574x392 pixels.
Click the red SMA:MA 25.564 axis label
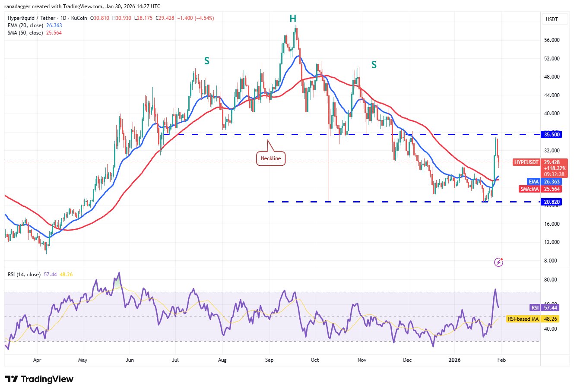pos(540,189)
